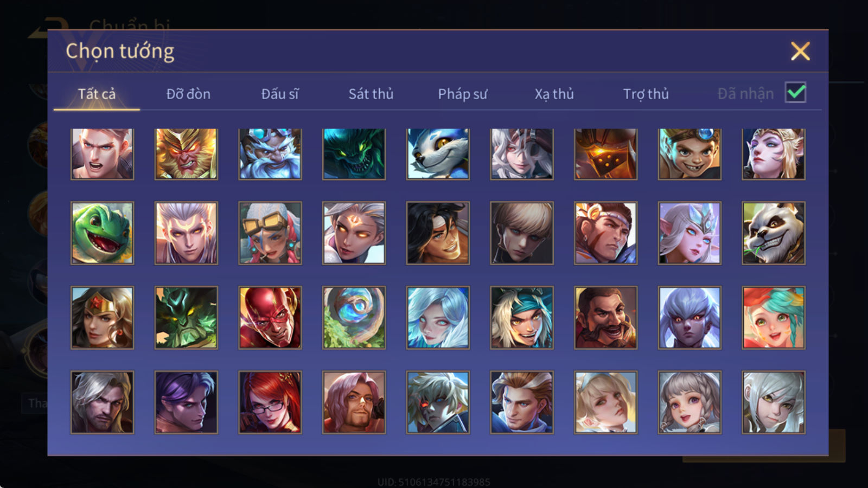Switch to the Đỡ đòn tab

[x=188, y=94]
